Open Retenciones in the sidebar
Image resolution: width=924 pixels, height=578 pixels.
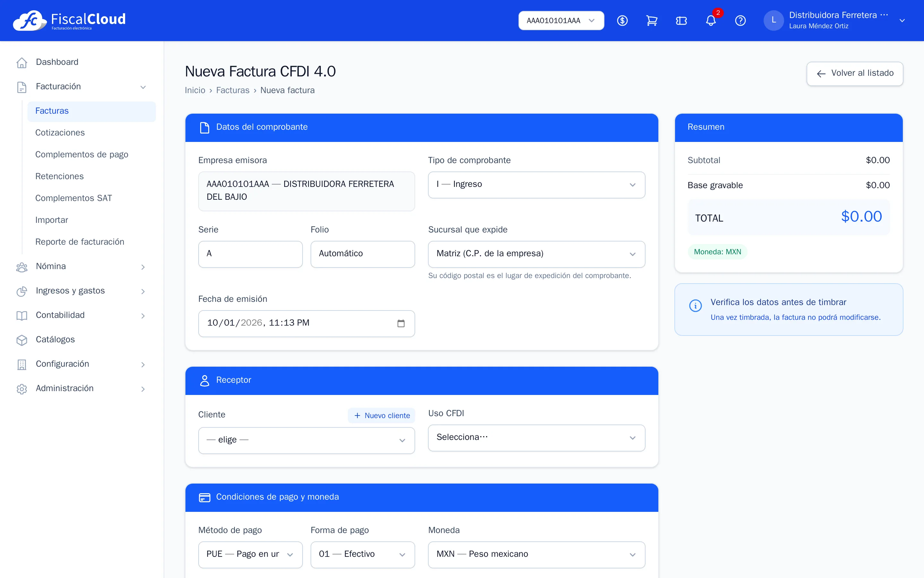pos(91,176)
